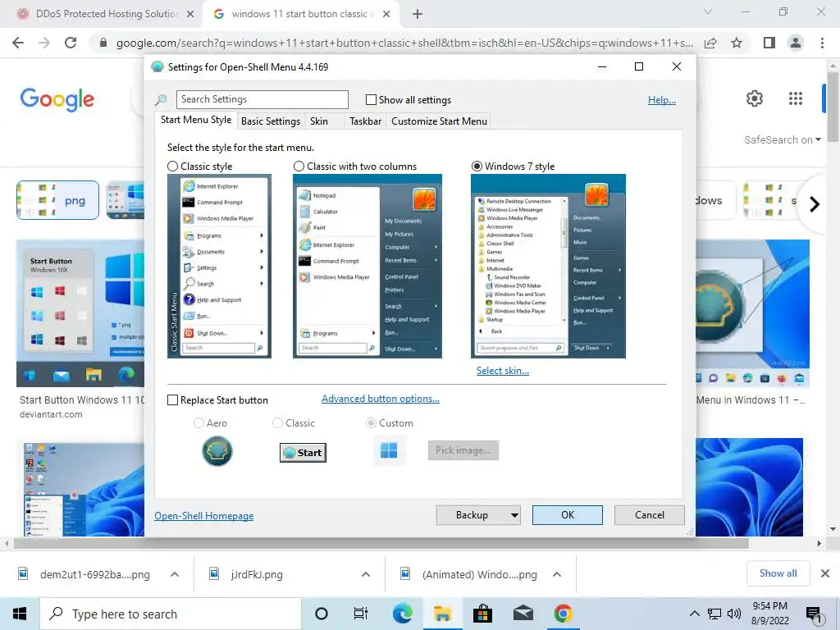Open Advanced button options link

tap(381, 399)
